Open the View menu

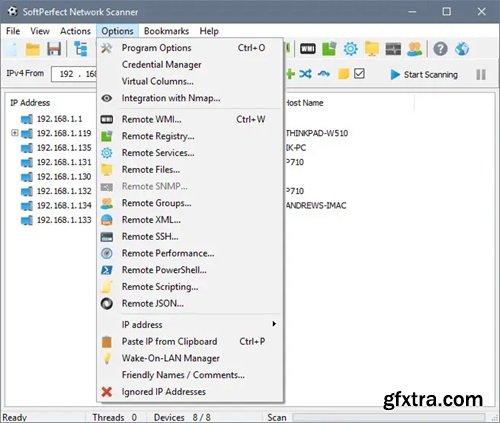(40, 31)
